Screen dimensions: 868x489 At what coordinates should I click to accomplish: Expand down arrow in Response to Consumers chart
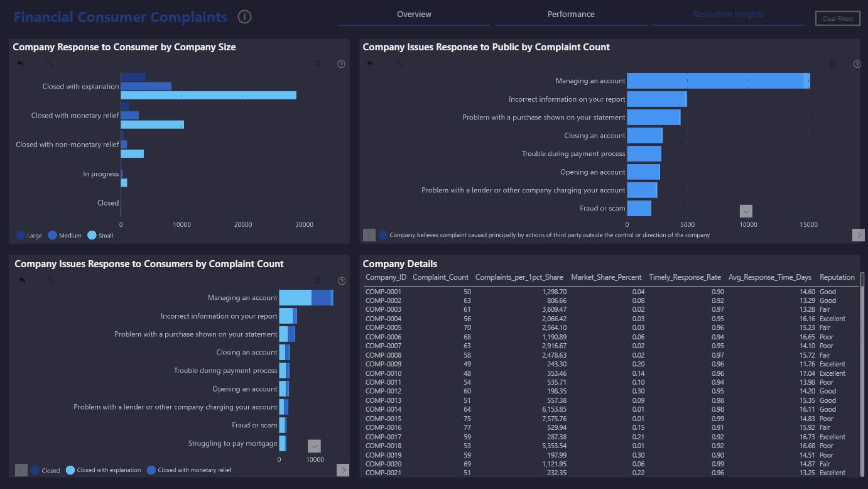(x=315, y=446)
